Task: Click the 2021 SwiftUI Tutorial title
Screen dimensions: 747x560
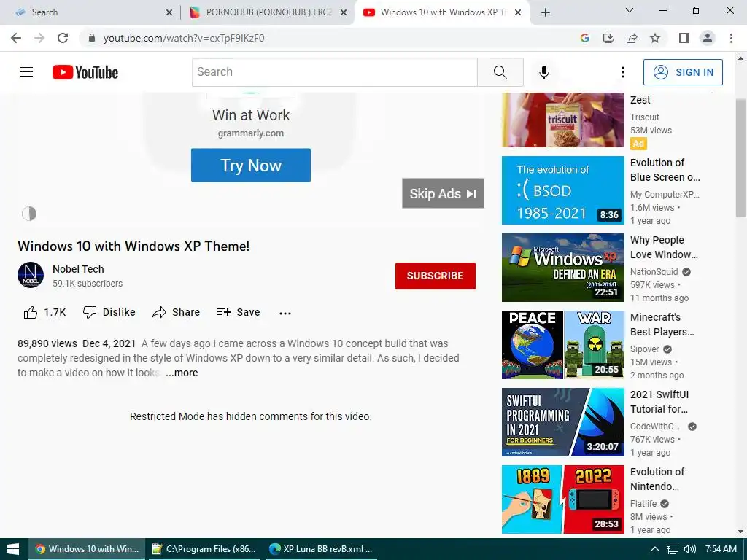Action: pos(659,402)
